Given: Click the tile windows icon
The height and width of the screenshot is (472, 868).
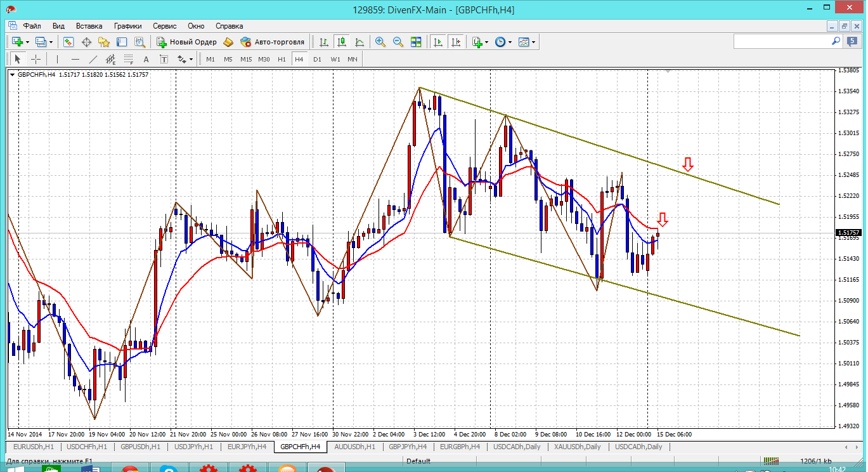Looking at the screenshot, I should tap(416, 42).
